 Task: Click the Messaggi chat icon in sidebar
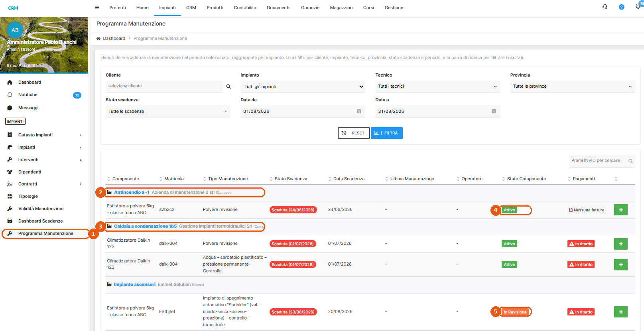(10, 108)
